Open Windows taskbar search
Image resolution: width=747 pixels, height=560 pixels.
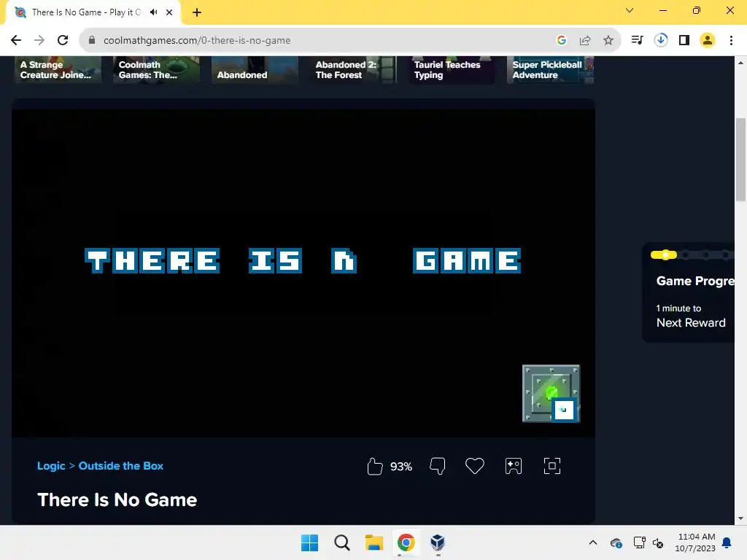[341, 542]
